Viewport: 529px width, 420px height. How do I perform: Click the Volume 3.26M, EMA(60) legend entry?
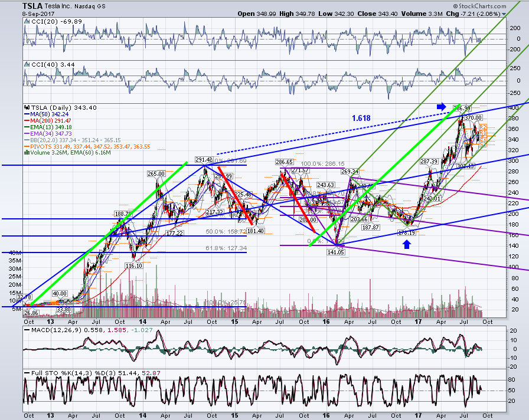pyautogui.click(x=70, y=152)
